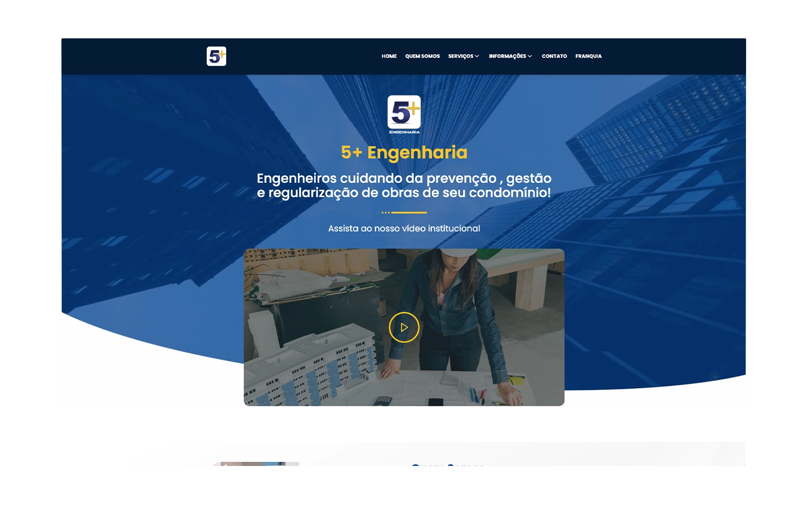Click the headline about condominium engineers
This screenshot has width=807, height=532.
pyautogui.click(x=404, y=185)
